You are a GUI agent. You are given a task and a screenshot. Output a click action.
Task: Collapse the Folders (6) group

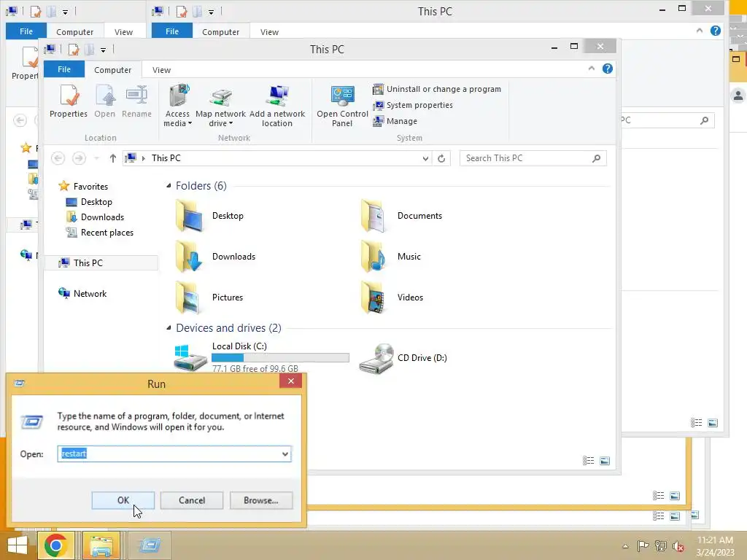[x=169, y=186]
